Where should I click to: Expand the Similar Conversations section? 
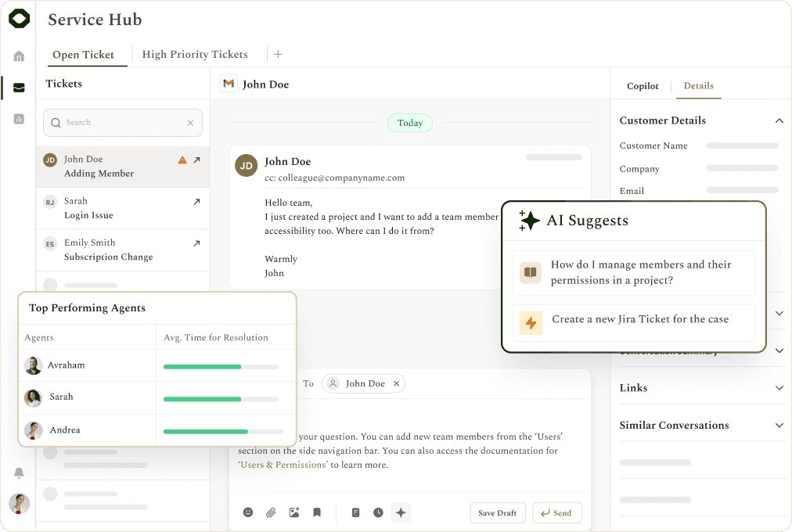click(x=779, y=425)
